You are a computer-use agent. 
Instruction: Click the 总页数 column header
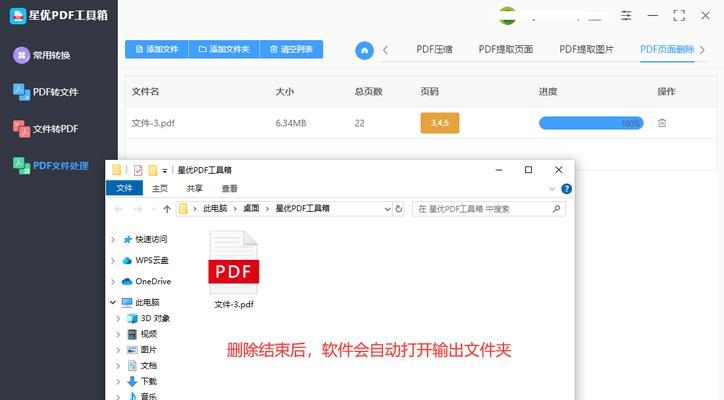(x=368, y=91)
